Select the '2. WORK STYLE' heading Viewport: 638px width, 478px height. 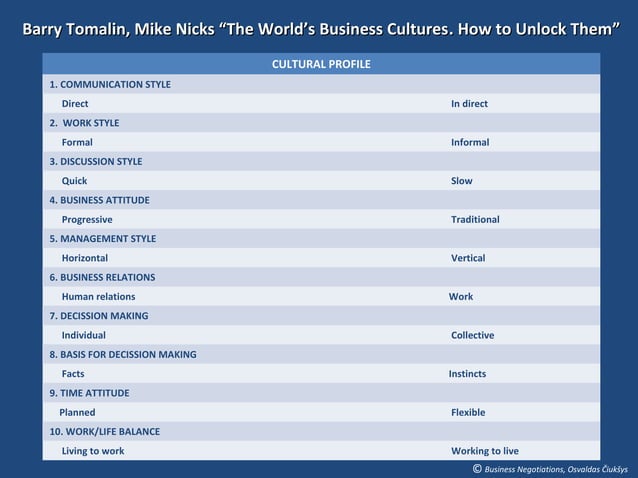pos(84,123)
